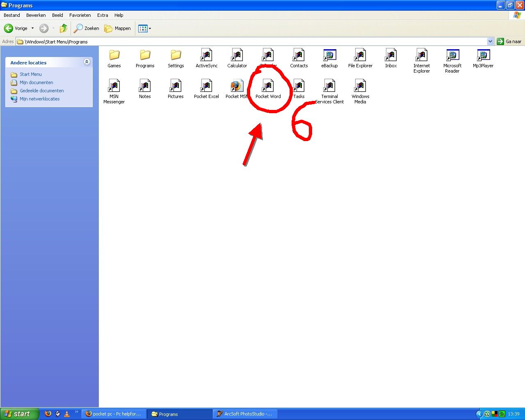525x420 pixels.
Task: Go to Gedeelde documenten
Action: pos(42,91)
